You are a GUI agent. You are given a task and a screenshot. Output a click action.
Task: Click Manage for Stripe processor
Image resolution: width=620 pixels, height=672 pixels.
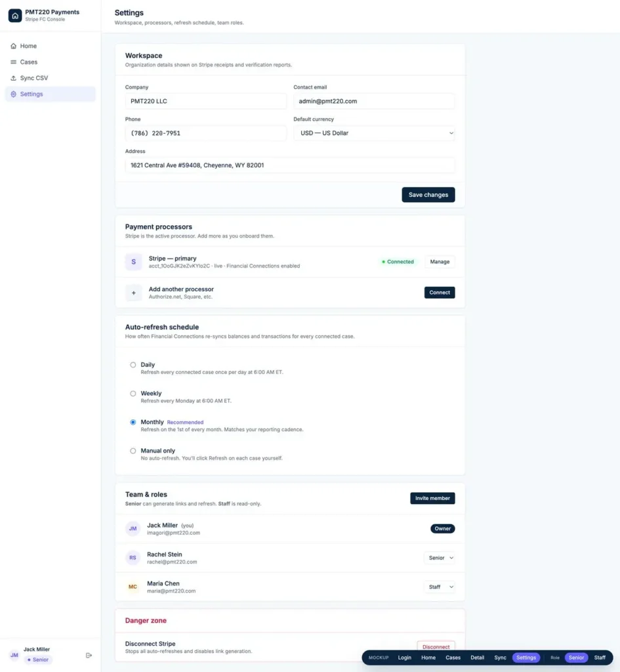pyautogui.click(x=440, y=262)
